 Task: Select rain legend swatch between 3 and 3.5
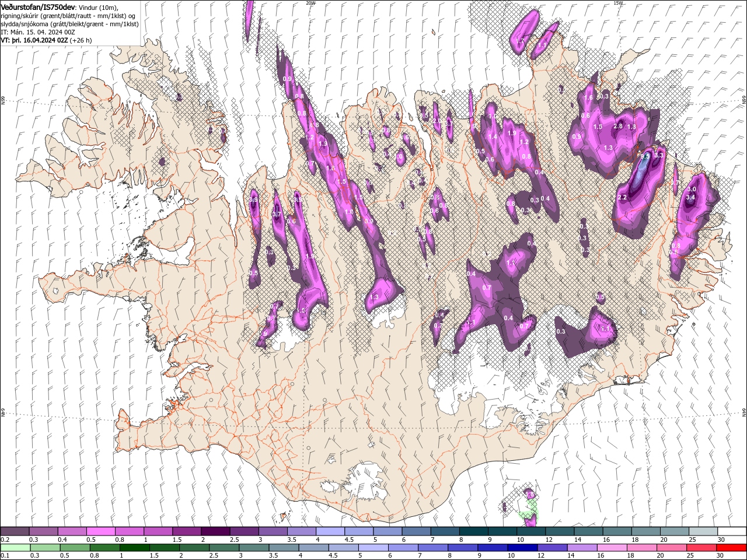pos(254,548)
